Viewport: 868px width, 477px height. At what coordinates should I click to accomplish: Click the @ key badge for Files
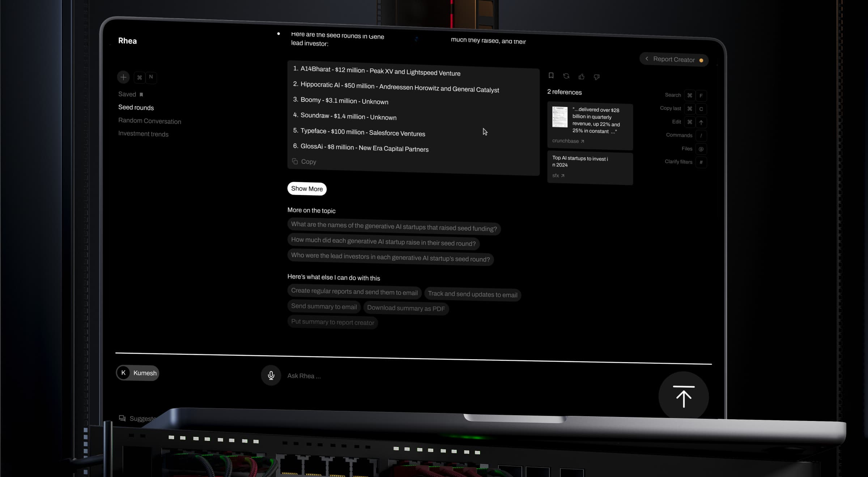[x=701, y=149]
